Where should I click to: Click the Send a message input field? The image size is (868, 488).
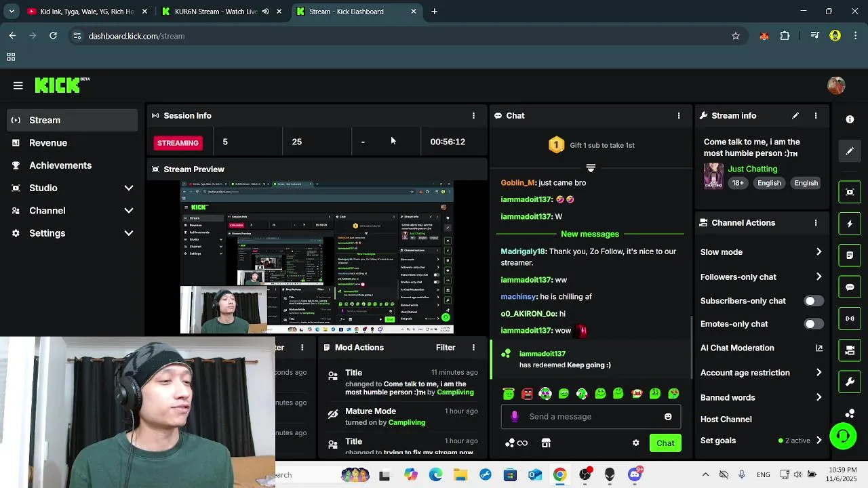(x=591, y=416)
